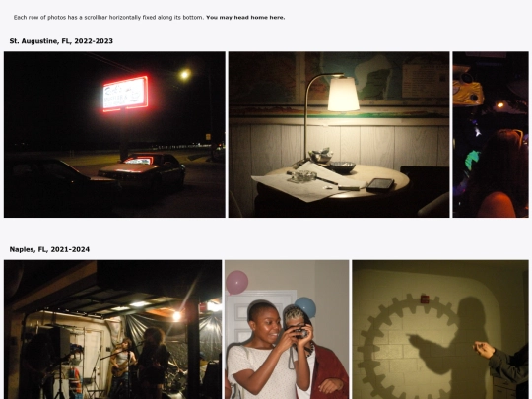
Task: Click the glowing red neon sign in first photo
Action: (125, 94)
